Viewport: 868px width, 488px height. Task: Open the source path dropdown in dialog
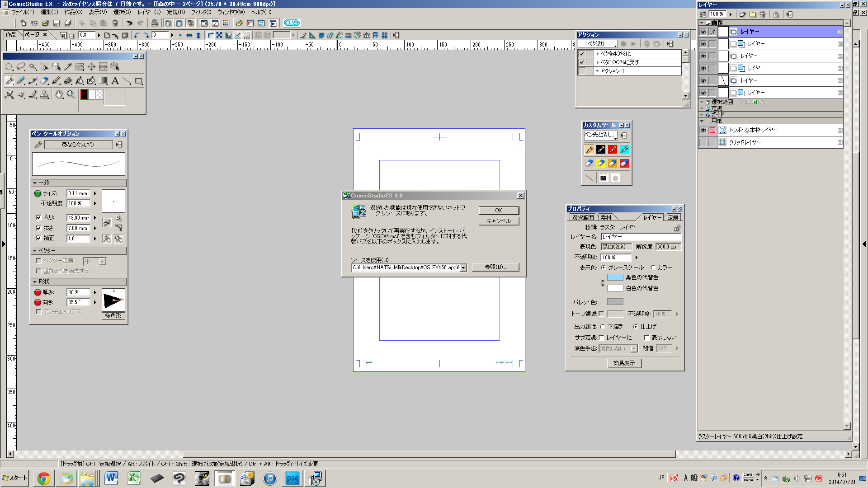pyautogui.click(x=463, y=268)
